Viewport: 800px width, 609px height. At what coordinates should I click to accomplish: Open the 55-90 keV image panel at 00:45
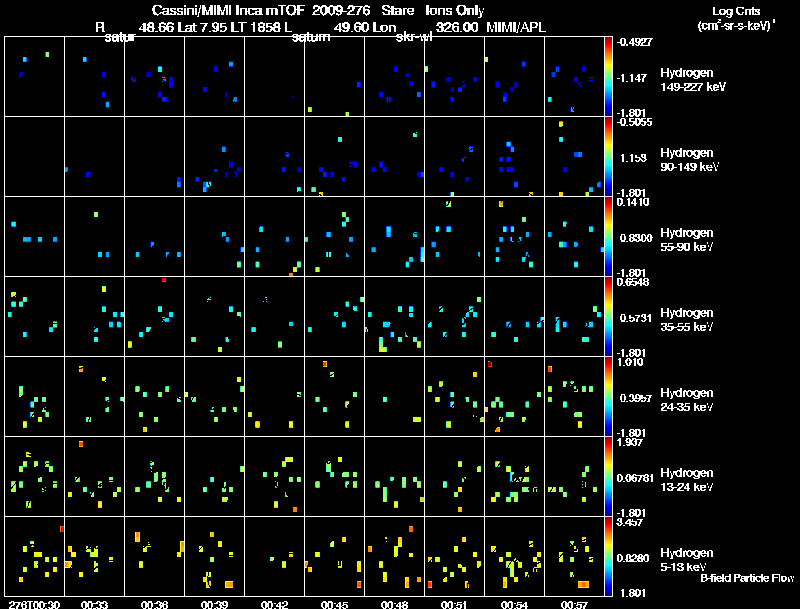point(335,237)
